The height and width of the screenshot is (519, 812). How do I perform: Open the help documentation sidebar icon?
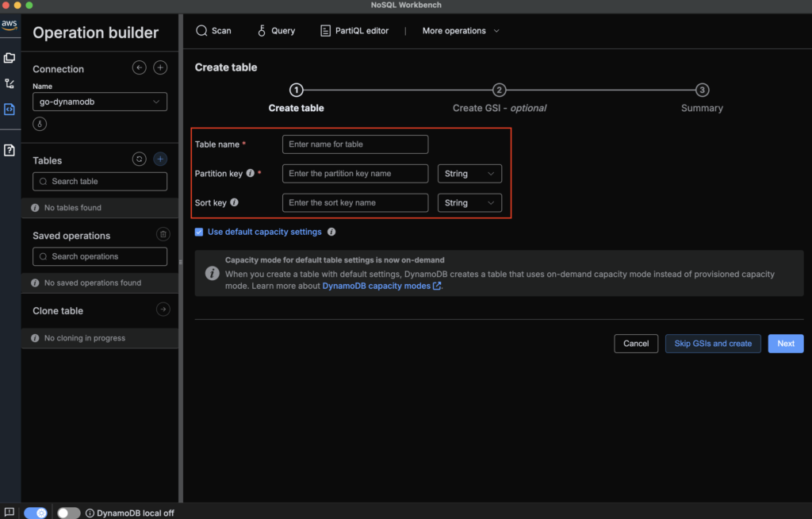pos(10,150)
